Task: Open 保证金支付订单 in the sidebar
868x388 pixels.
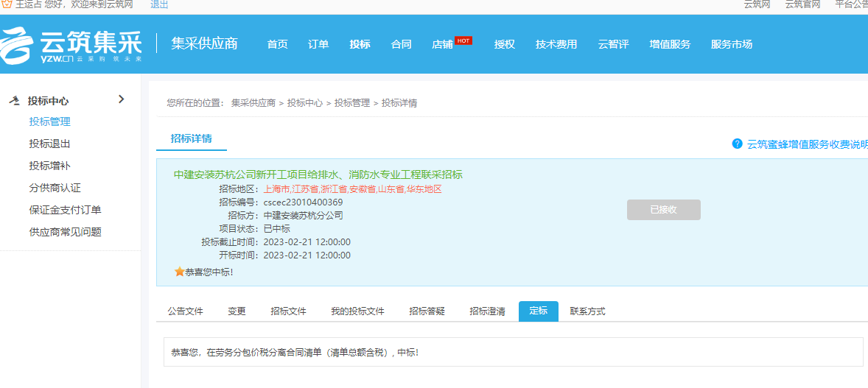Action: point(65,210)
